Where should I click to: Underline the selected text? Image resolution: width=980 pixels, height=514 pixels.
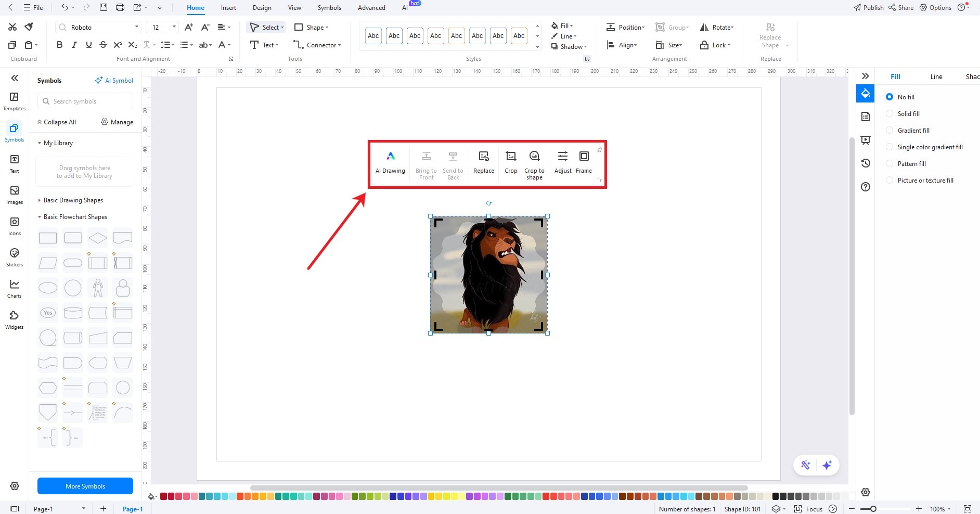coord(88,45)
